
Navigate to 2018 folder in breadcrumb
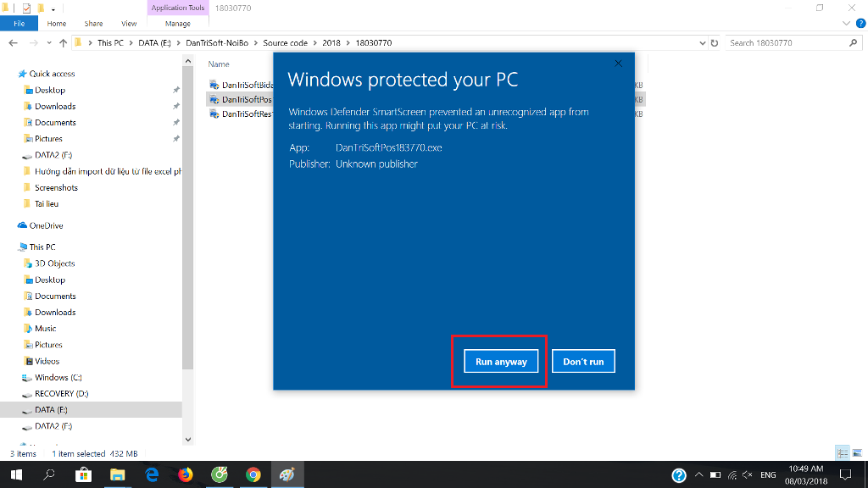pos(331,42)
